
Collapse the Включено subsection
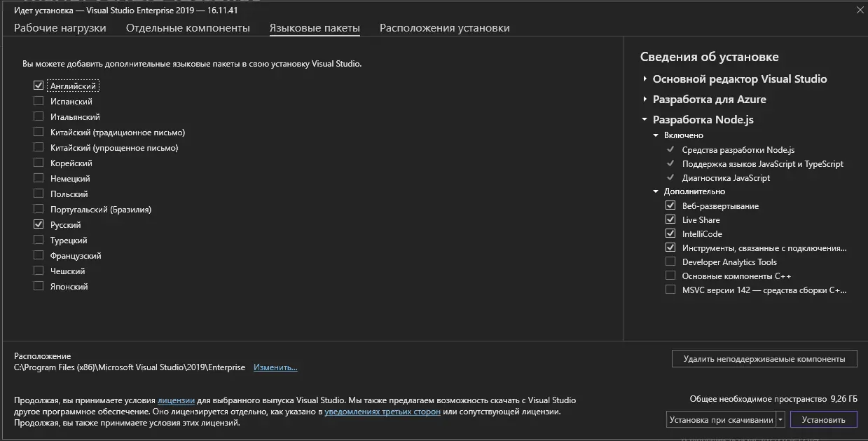(x=656, y=135)
